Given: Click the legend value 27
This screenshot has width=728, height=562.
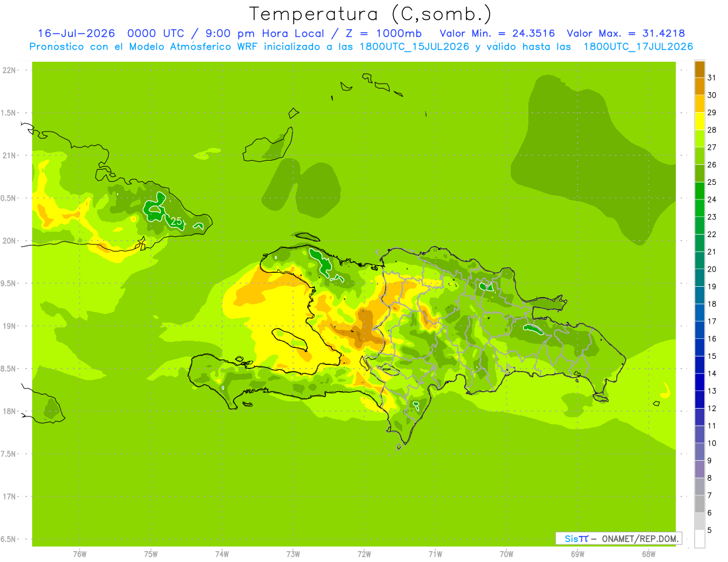Looking at the screenshot, I should pyautogui.click(x=712, y=147).
